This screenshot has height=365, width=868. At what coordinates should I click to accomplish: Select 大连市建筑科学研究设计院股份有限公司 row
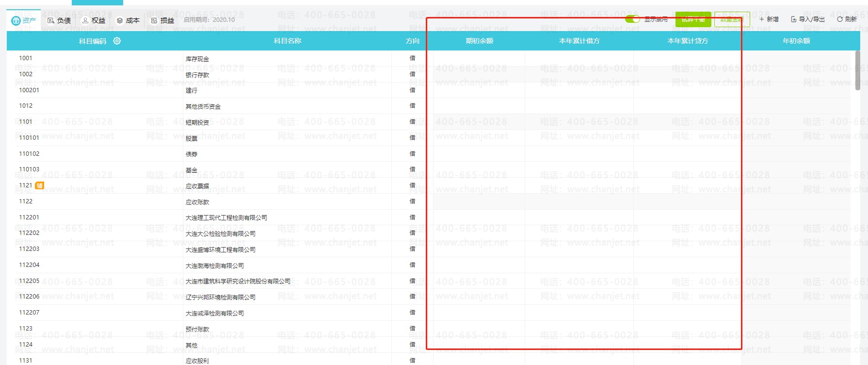[238, 281]
